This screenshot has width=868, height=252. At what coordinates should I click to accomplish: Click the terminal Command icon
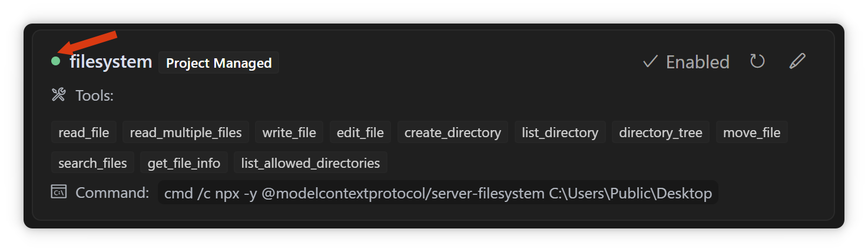point(59,192)
